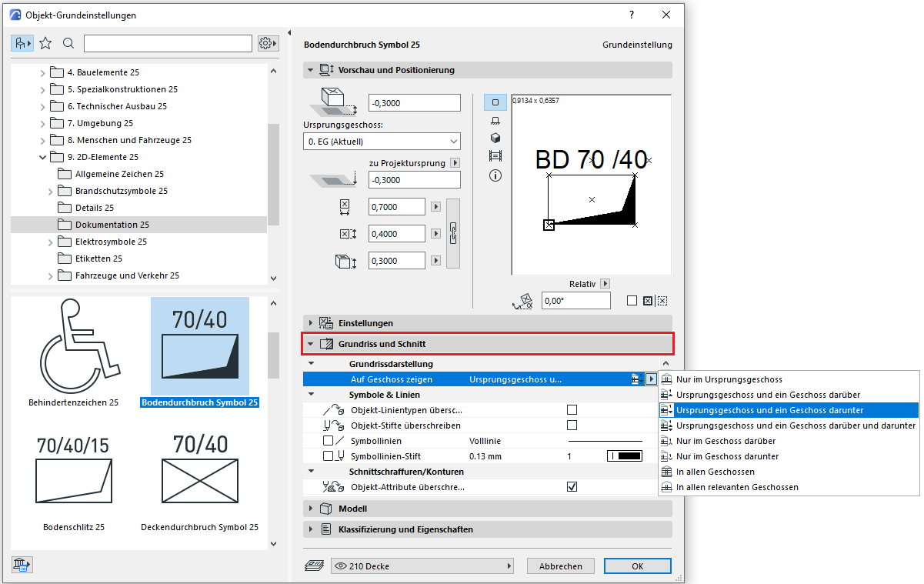Click the info icon beside the preview

click(495, 175)
